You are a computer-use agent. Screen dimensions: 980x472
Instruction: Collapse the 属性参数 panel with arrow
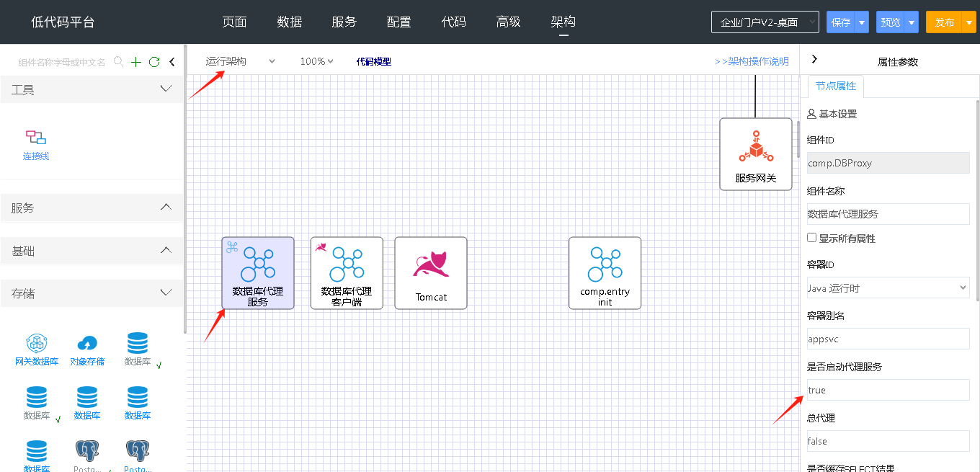(814, 59)
